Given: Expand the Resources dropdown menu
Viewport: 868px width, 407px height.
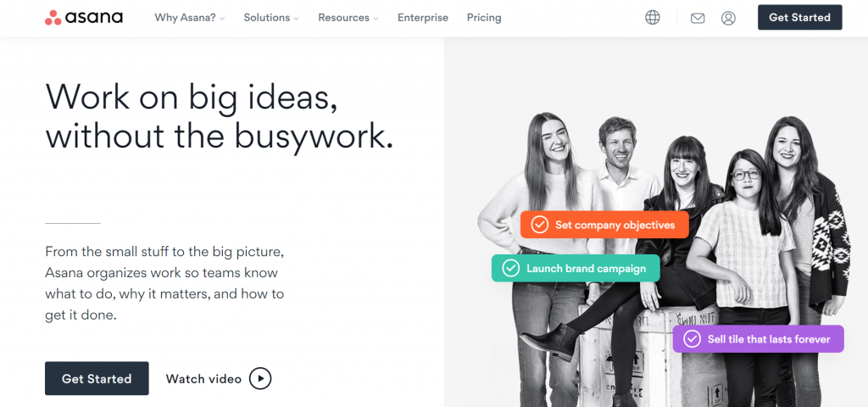Looking at the screenshot, I should (348, 18).
